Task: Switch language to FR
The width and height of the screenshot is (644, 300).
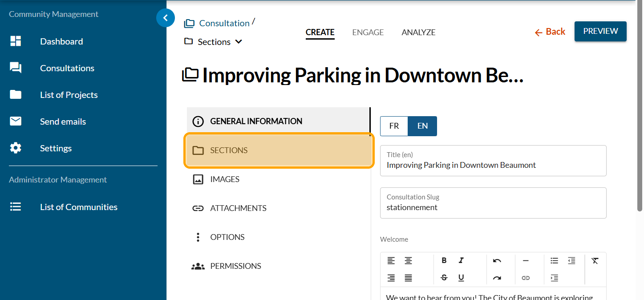Action: (394, 126)
